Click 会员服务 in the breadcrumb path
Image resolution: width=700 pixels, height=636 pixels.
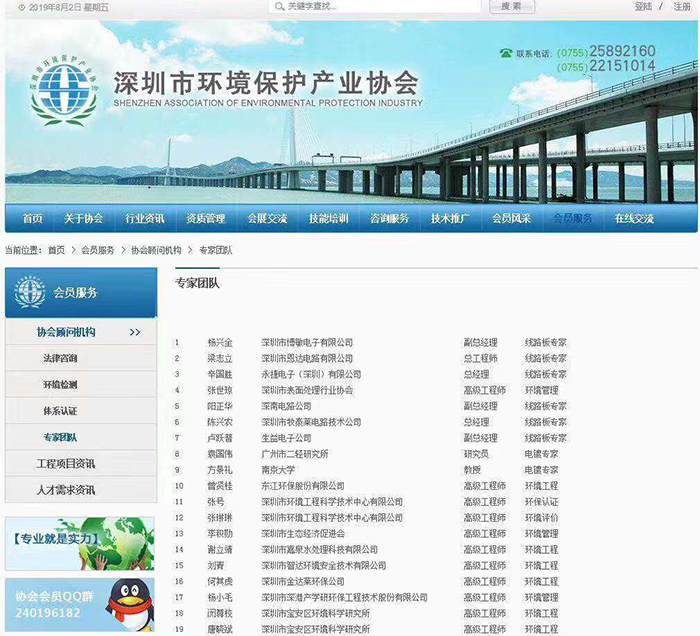[x=98, y=250]
